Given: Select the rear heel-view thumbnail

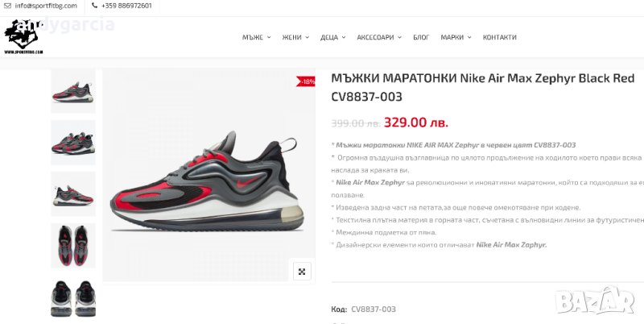Looking at the screenshot, I should point(73,297).
